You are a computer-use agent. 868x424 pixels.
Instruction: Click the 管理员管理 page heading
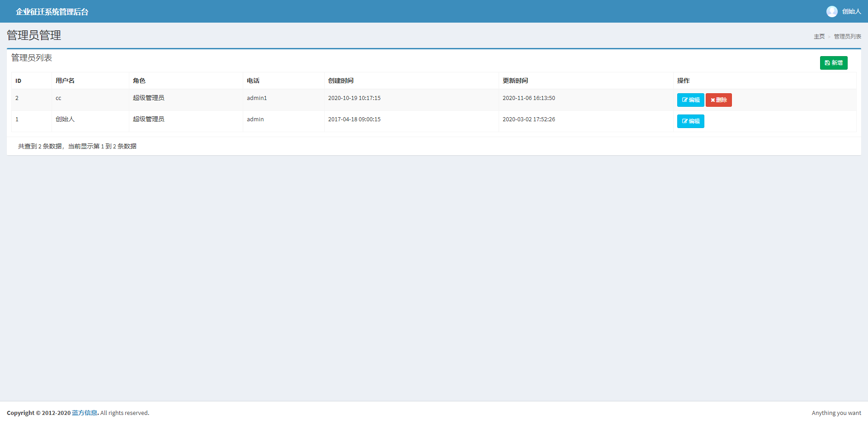34,35
